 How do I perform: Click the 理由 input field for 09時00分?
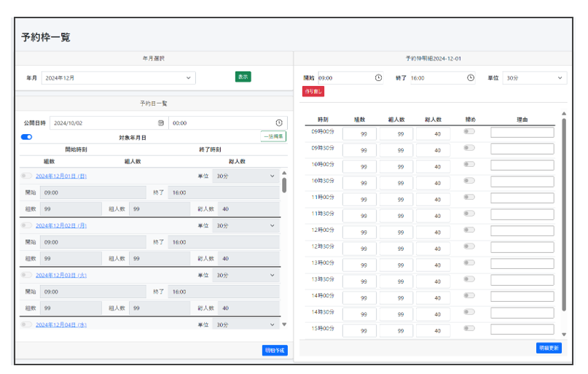(522, 133)
